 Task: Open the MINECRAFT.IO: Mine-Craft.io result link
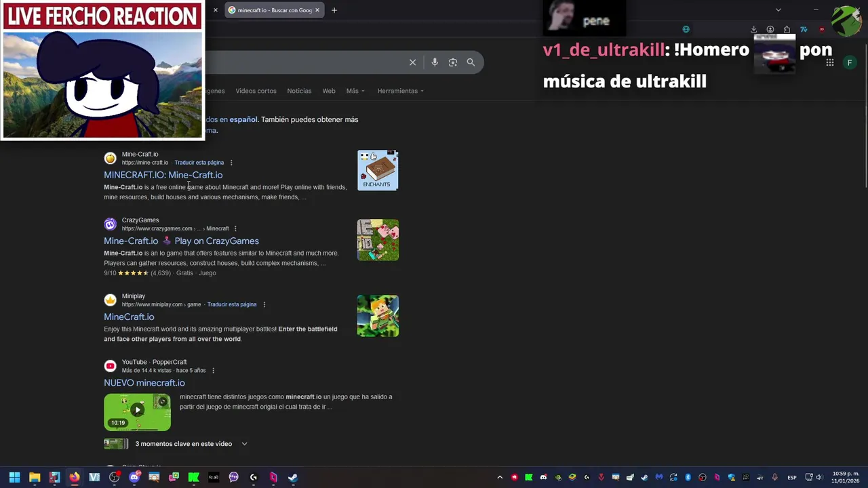click(163, 175)
